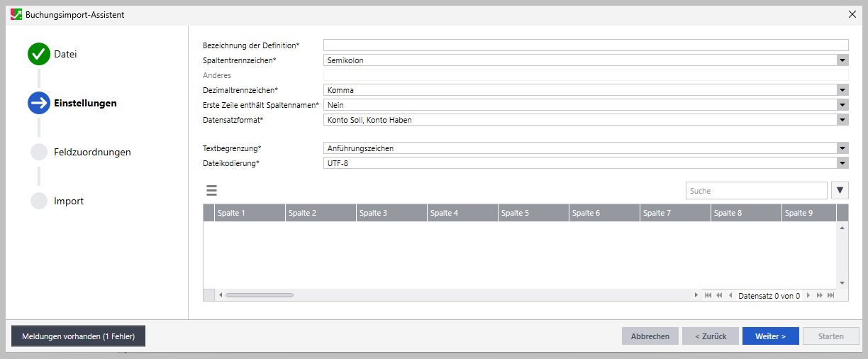This screenshot has width=868, height=359.
Task: Expand the Spaltentrennzeichen dropdown
Action: point(842,61)
